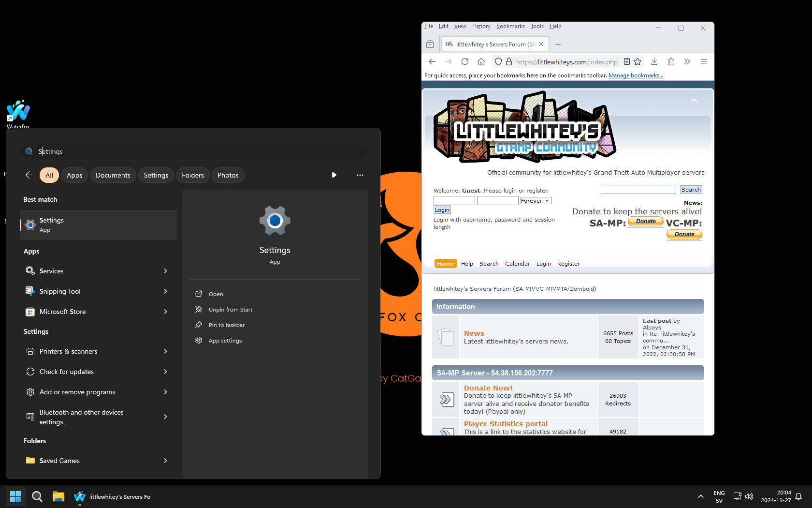The image size is (812, 508).
Task: Open Bookmarks menu in Waterfox
Action: [x=510, y=26]
